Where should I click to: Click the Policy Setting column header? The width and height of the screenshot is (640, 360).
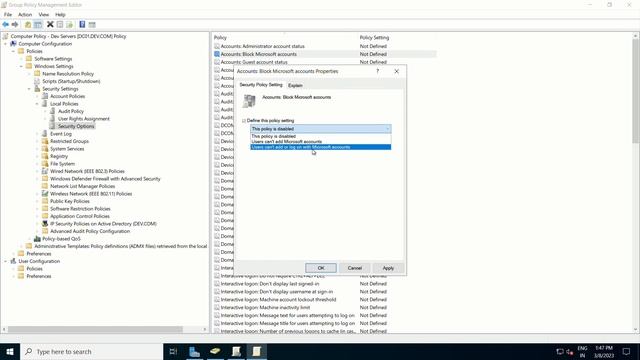click(x=397, y=38)
